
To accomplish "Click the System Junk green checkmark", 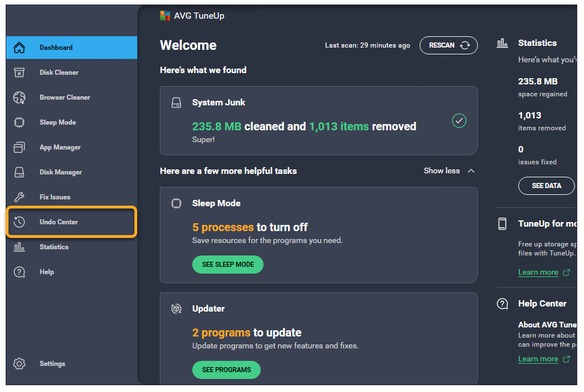I will pos(459,121).
